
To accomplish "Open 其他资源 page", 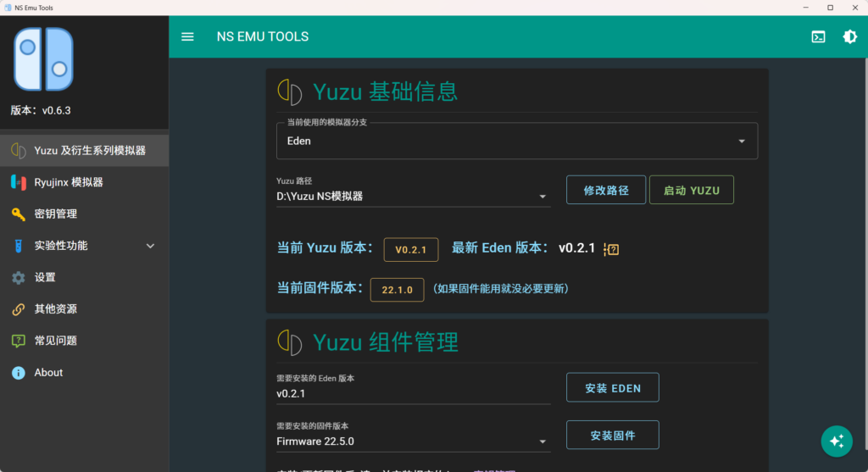I will pyautogui.click(x=84, y=308).
